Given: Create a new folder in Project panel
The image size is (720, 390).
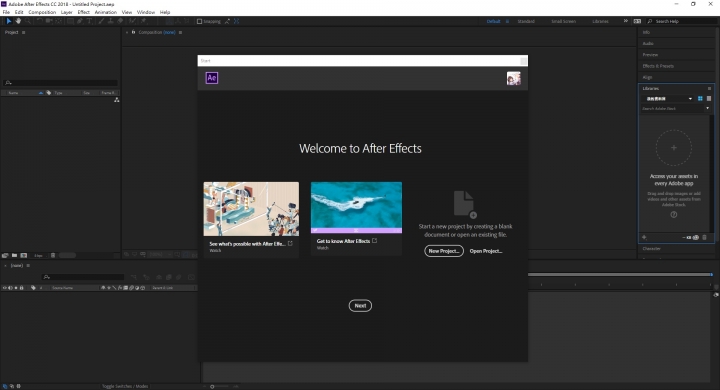Looking at the screenshot, I should click(14, 255).
